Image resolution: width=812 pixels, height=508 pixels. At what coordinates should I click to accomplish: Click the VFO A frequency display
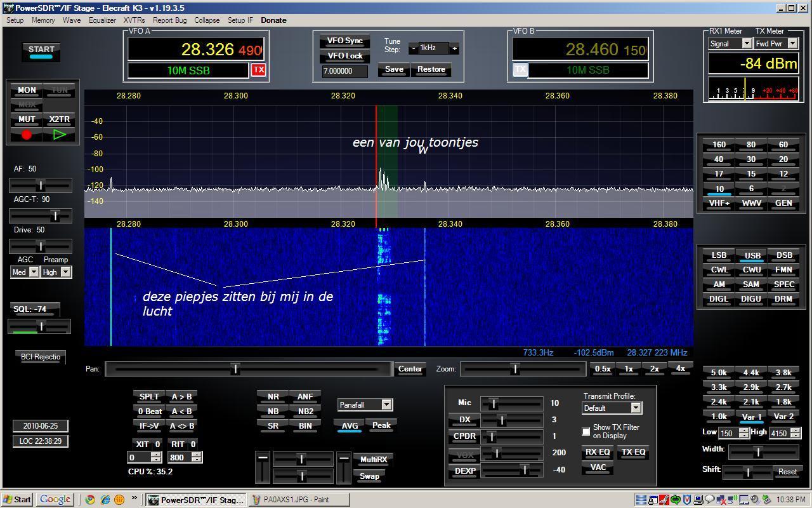[195, 50]
